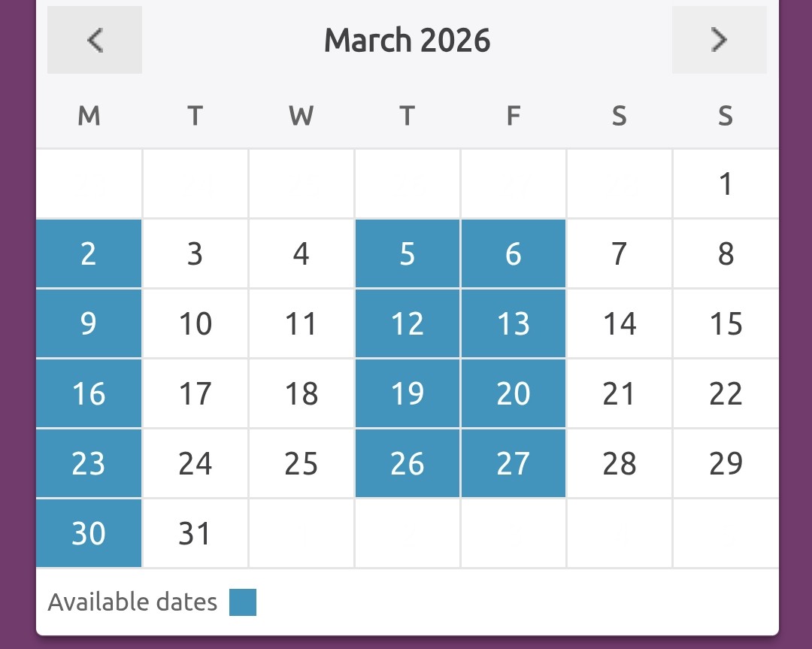
Task: Pick available date March 13
Action: click(514, 324)
